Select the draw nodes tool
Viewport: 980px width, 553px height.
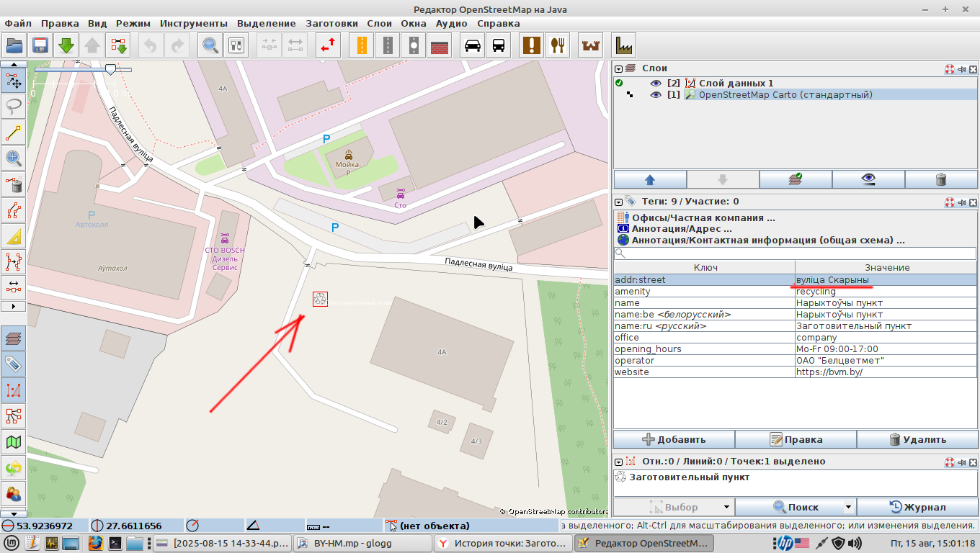click(x=14, y=132)
